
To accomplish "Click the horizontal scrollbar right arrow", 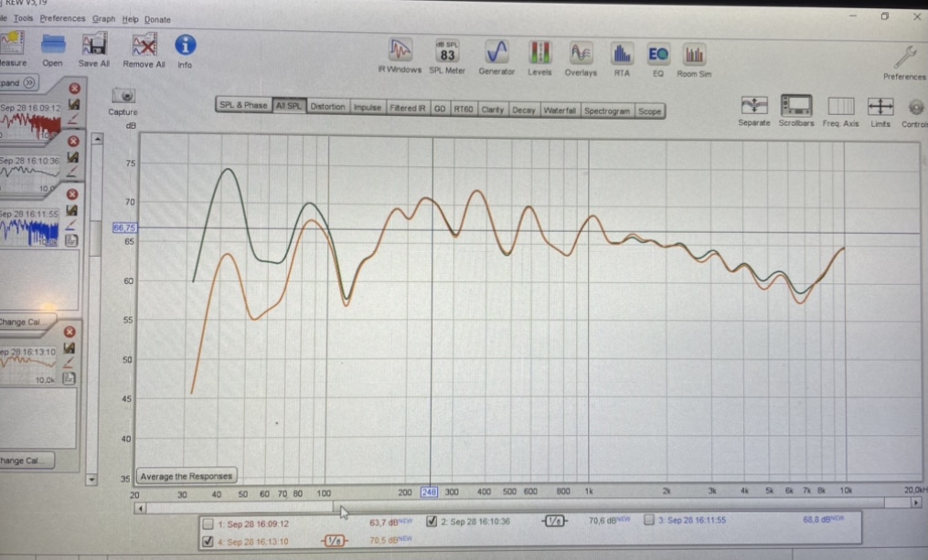I will coord(916,502).
